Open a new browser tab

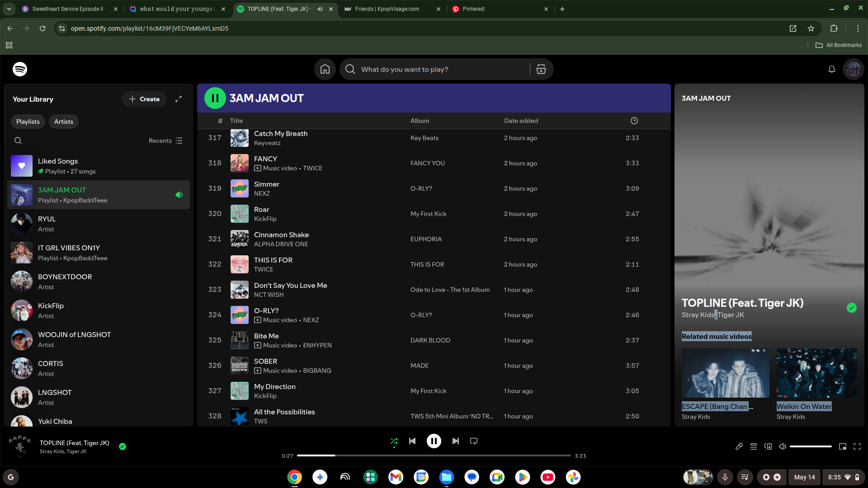point(562,9)
